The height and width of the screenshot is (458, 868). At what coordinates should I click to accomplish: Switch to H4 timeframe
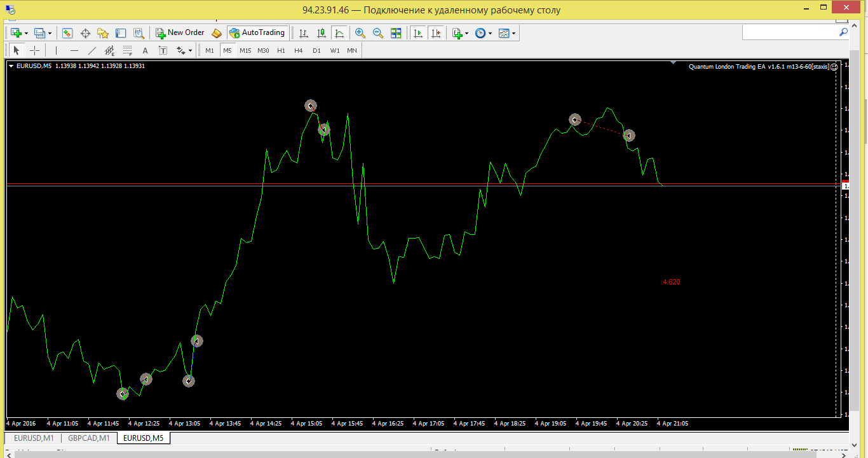pyautogui.click(x=299, y=50)
